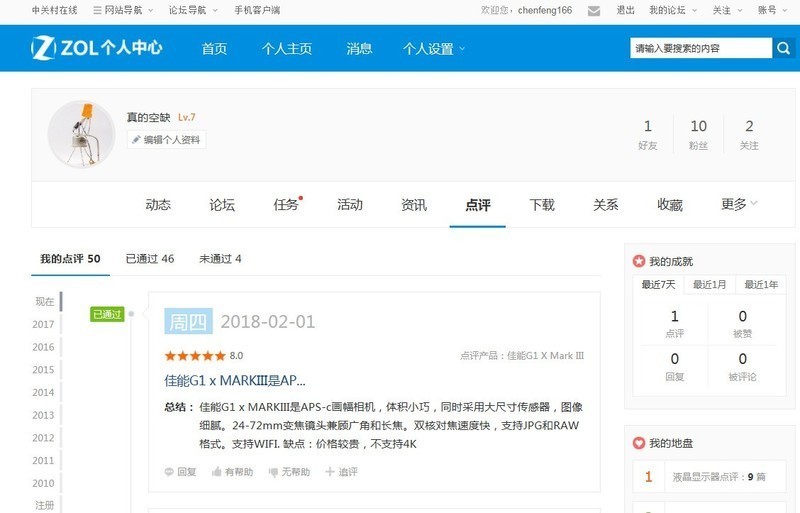This screenshot has height=513, width=800.
Task: Jump to 2013 on timeline
Action: click(43, 415)
